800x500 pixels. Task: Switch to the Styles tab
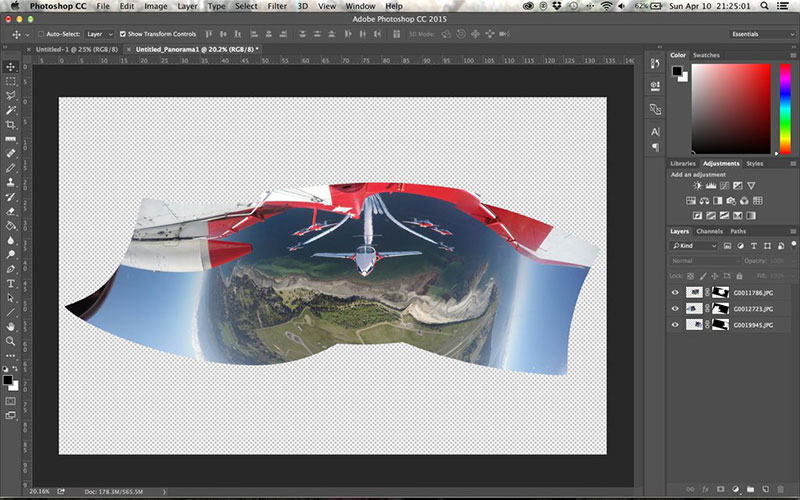[x=755, y=164]
